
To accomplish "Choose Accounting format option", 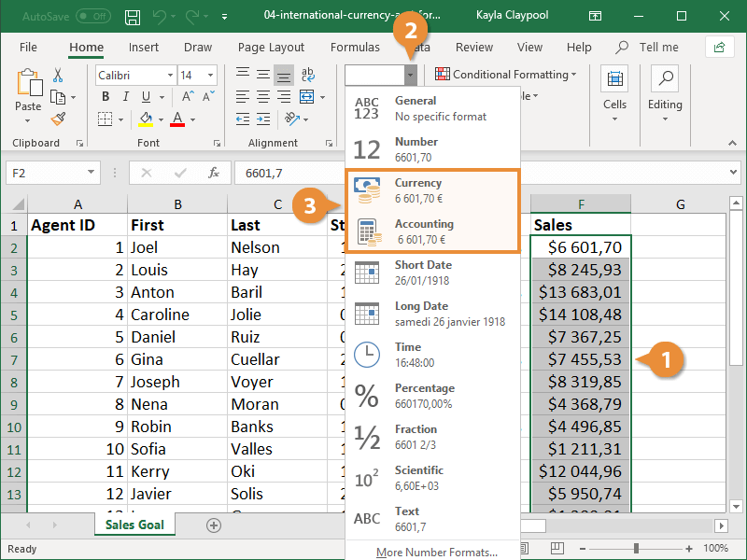I will (x=432, y=231).
